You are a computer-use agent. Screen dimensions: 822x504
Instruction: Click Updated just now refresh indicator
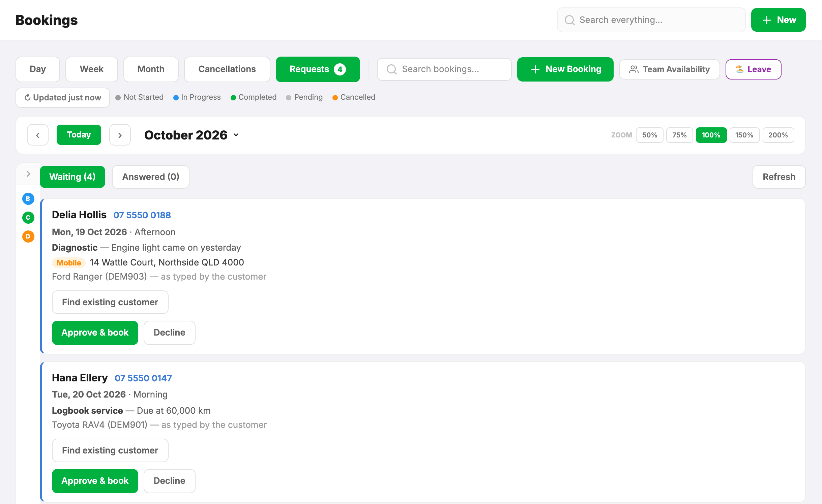pyautogui.click(x=63, y=98)
